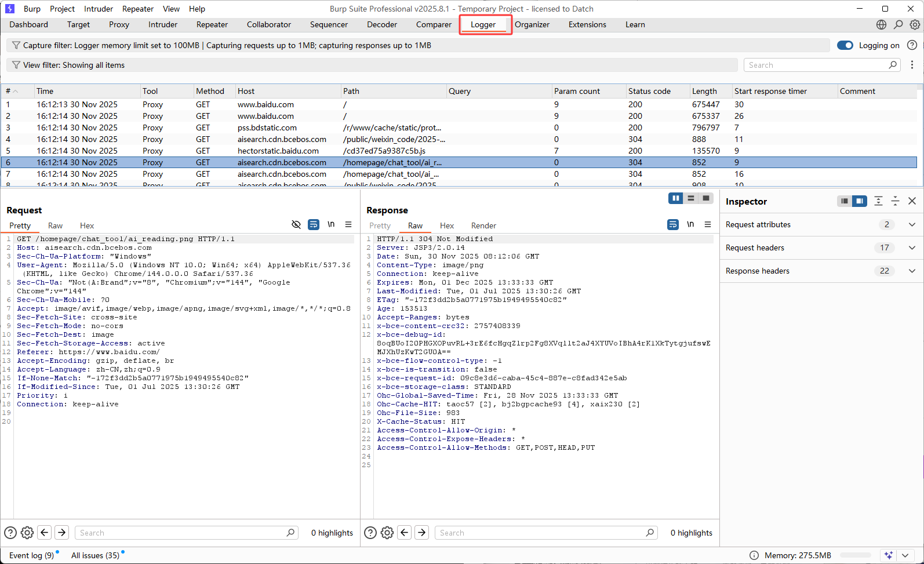Viewport: 924px width, 564px height.
Task: Switch to combined tabbed request/response layout
Action: tap(706, 198)
